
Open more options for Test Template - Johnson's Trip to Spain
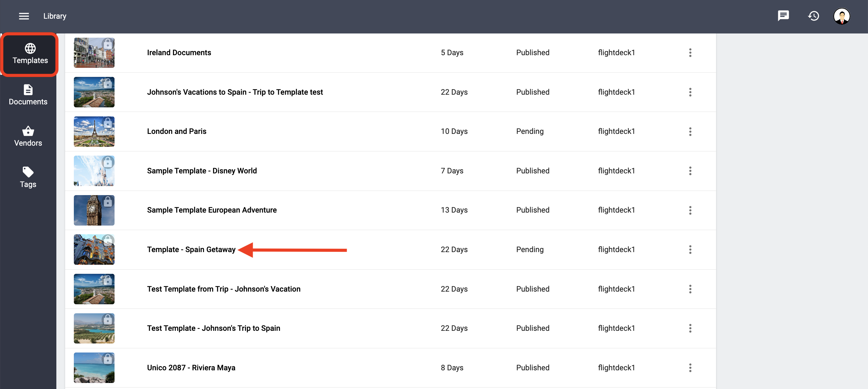tap(690, 328)
